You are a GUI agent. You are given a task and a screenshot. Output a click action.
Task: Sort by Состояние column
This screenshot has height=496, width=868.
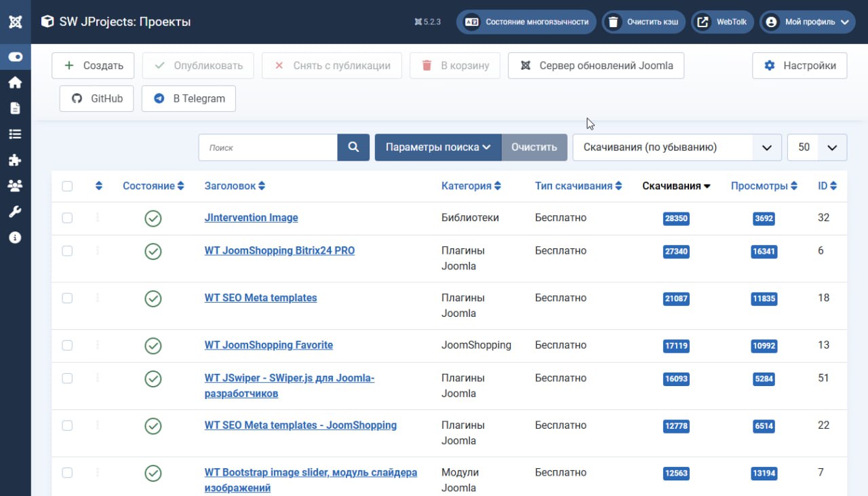coord(153,186)
